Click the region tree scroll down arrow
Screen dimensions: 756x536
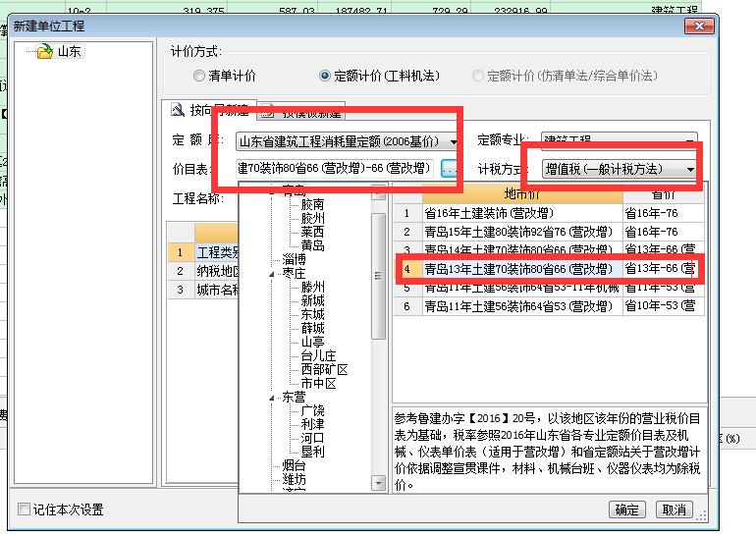click(x=378, y=482)
